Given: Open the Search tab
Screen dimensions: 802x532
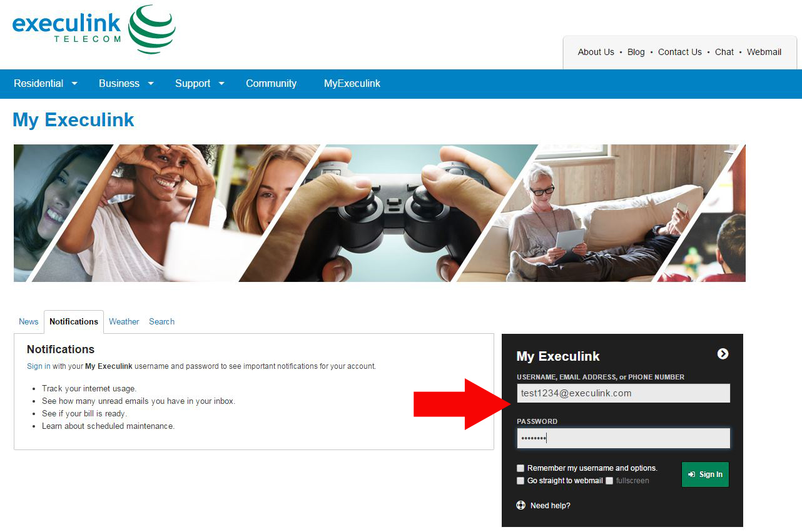Looking at the screenshot, I should pyautogui.click(x=161, y=321).
